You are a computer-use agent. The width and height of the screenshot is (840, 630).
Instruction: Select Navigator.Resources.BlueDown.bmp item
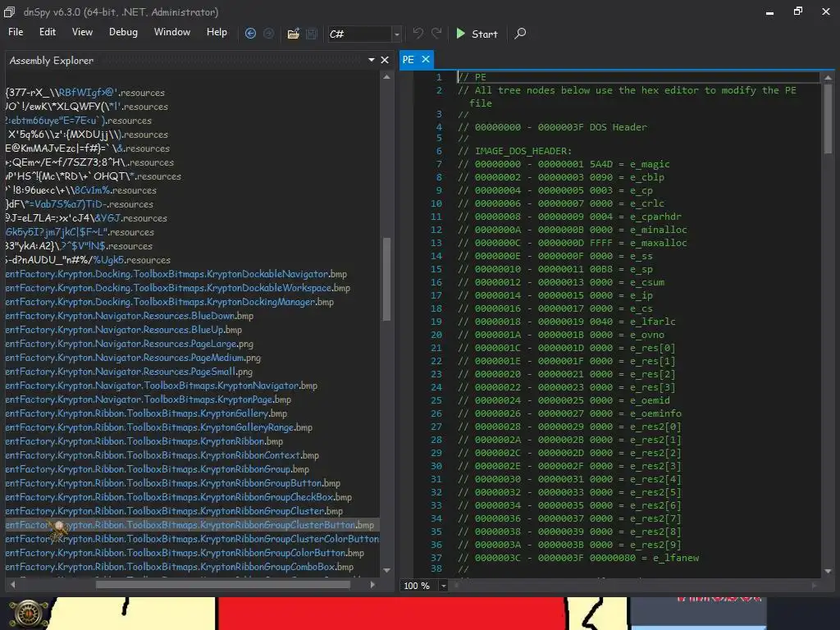(129, 316)
